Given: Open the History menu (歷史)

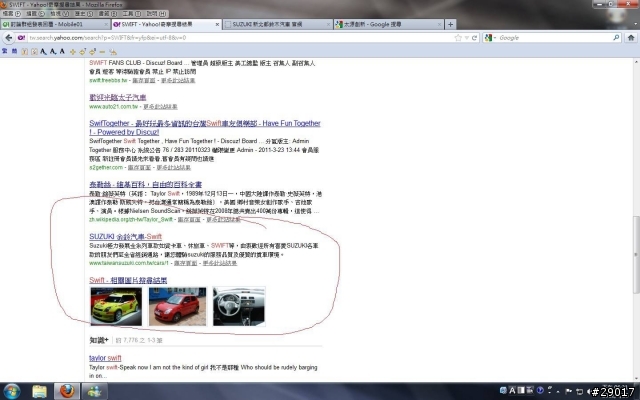Looking at the screenshot, I should tap(84, 13).
